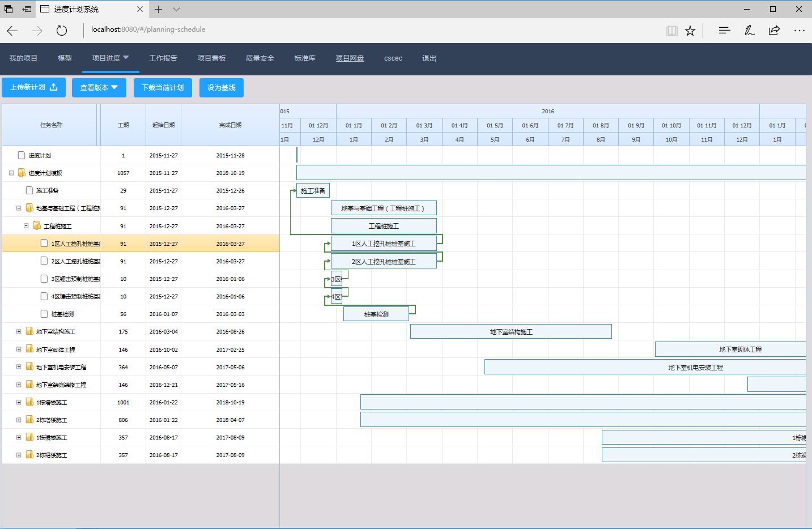Click the favorites star icon

pos(690,31)
